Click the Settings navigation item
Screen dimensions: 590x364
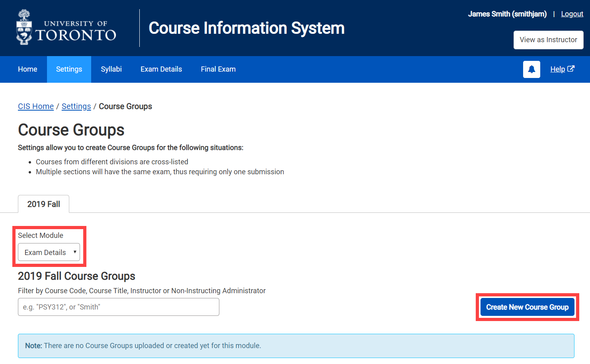68,69
